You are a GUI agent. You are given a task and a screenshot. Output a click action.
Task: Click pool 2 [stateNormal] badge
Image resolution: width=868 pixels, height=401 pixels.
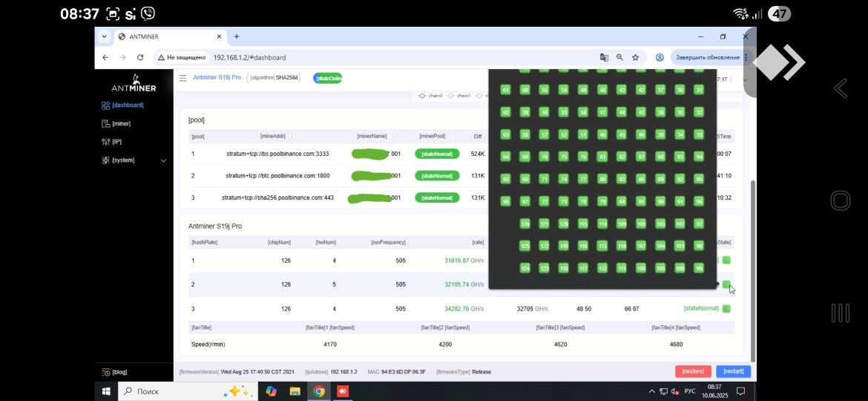tap(437, 175)
